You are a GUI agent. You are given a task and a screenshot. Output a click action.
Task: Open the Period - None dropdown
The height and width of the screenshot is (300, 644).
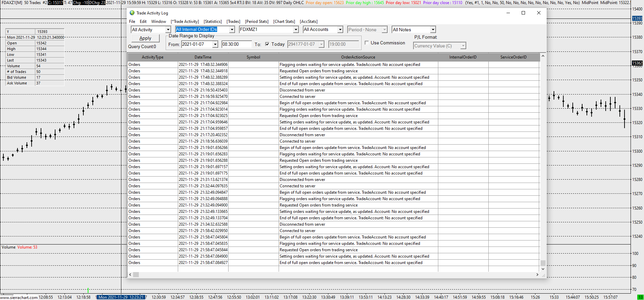pos(385,30)
